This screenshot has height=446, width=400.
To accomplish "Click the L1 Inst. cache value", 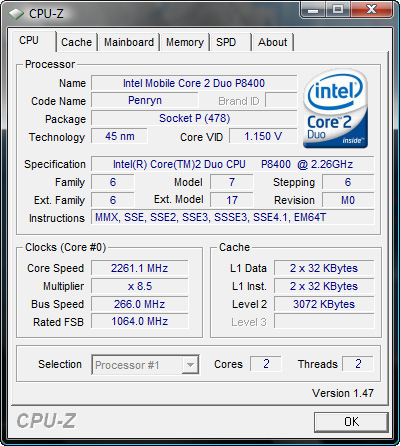I will 324,286.
